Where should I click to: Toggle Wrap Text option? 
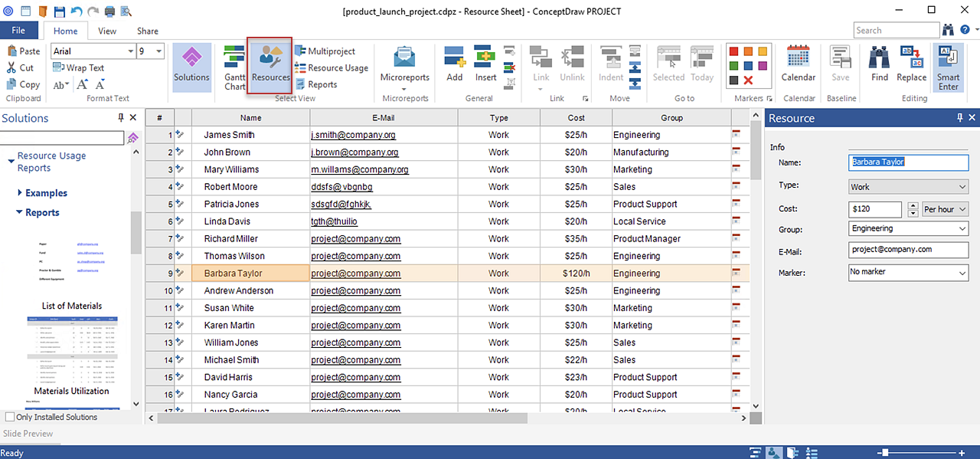pos(79,68)
